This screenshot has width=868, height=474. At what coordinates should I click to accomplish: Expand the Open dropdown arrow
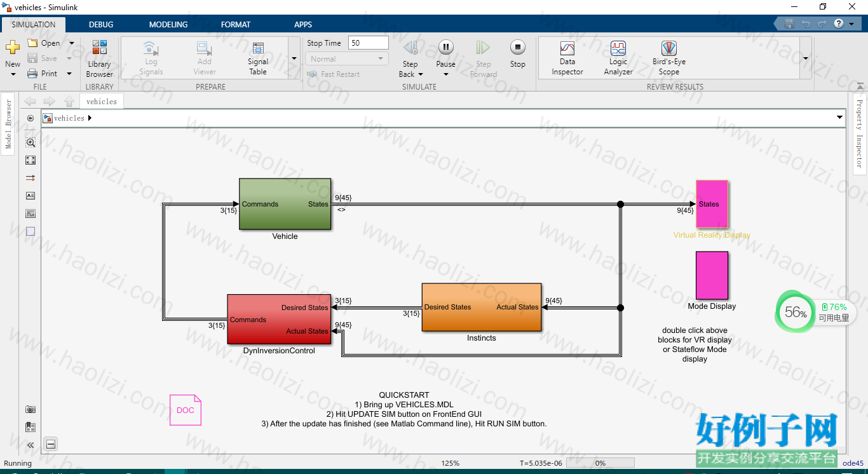pyautogui.click(x=71, y=43)
